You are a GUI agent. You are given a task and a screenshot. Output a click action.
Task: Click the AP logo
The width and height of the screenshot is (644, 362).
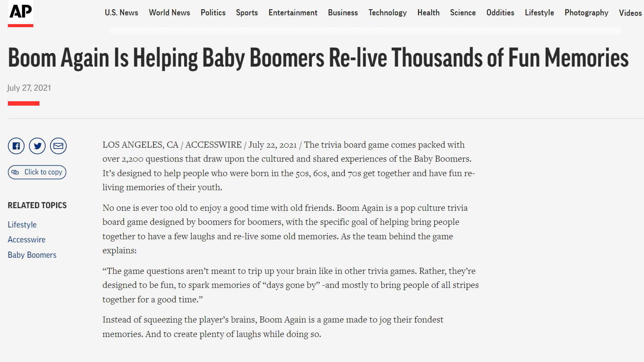tap(21, 13)
